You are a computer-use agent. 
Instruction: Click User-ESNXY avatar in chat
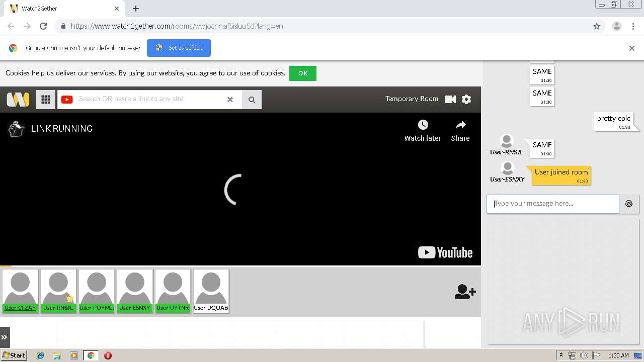[x=507, y=168]
